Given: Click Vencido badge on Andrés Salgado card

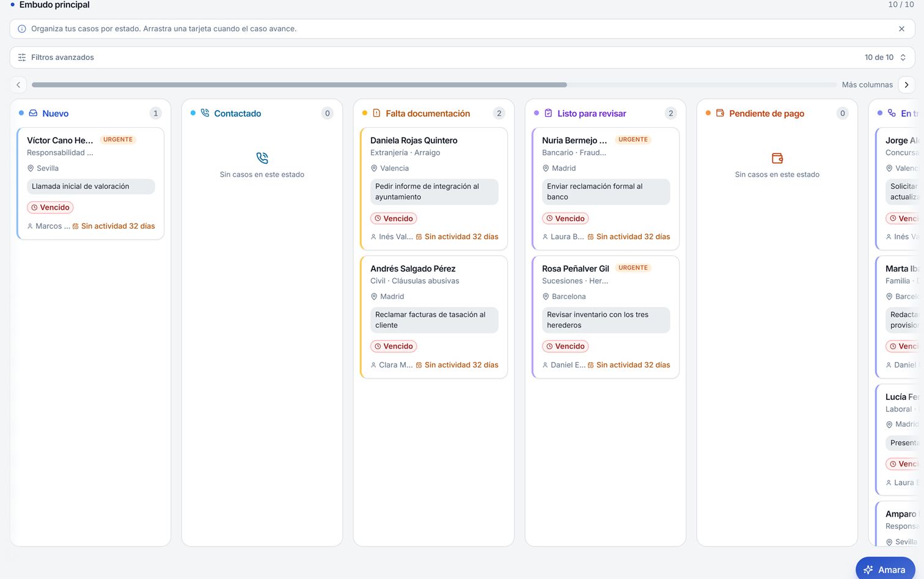Looking at the screenshot, I should pos(394,346).
